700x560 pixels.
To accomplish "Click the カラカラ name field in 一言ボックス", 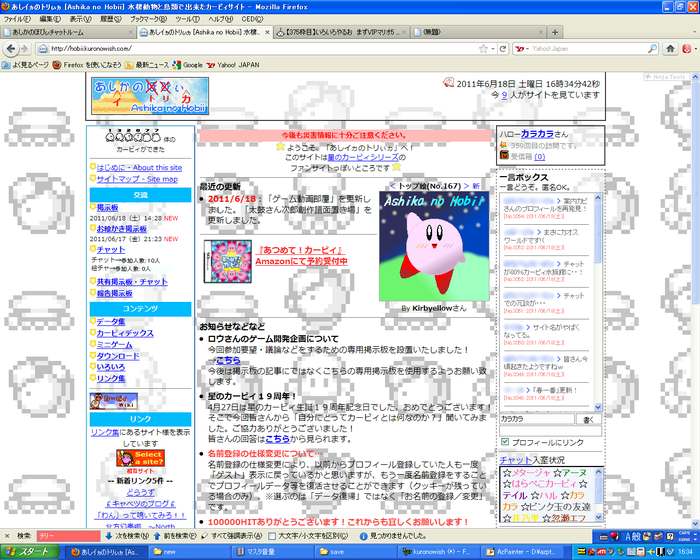I will [x=537, y=419].
